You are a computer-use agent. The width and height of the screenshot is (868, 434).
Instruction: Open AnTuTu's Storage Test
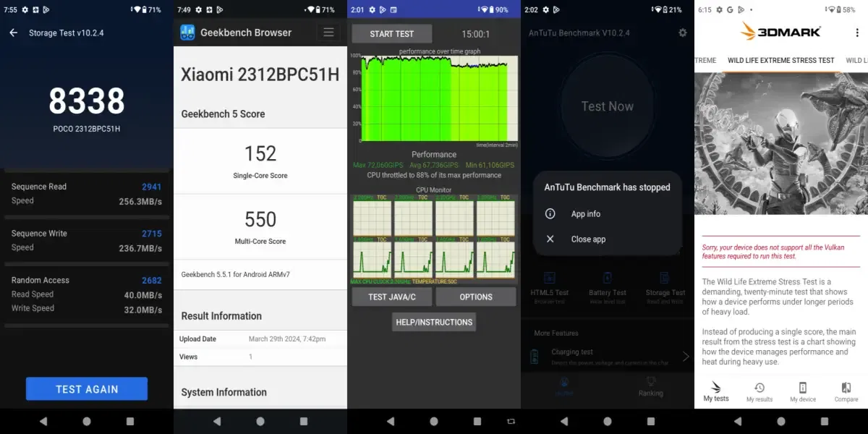click(x=665, y=284)
